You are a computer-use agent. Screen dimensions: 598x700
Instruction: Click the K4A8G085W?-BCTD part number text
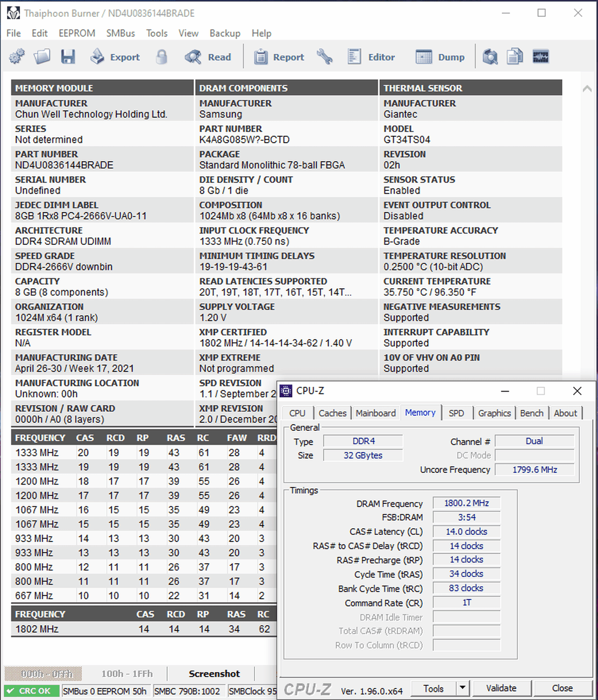pos(244,140)
